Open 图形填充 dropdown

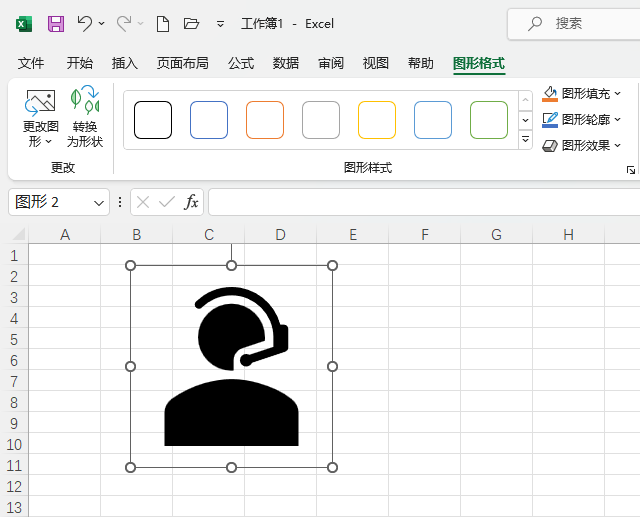pyautogui.click(x=581, y=94)
